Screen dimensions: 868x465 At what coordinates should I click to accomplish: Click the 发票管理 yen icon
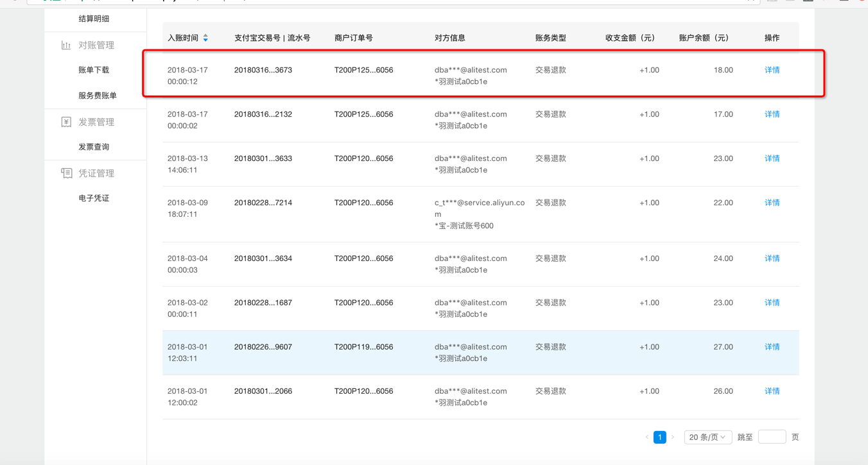(66, 122)
